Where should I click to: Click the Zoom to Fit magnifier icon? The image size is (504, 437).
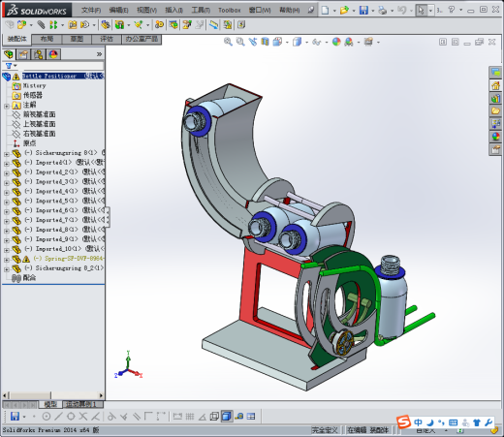coord(228,42)
